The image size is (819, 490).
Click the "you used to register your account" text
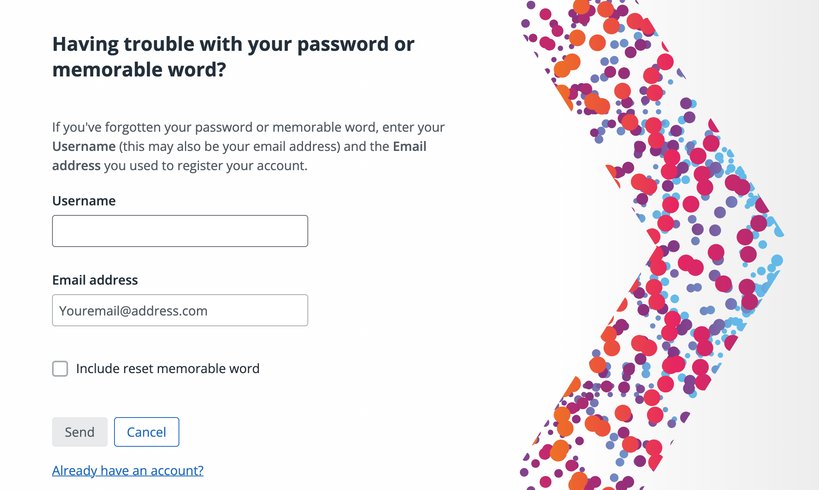205,165
